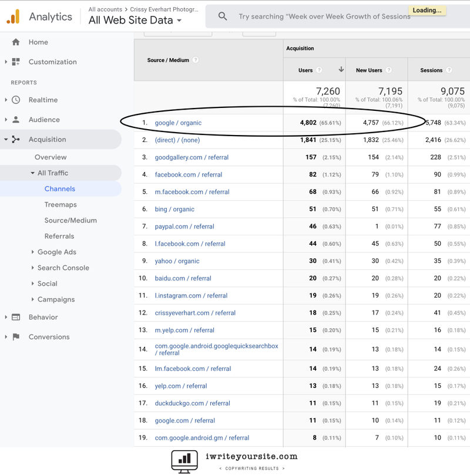Click the 9,075 total sessions value
This screenshot has width=470, height=476.
pyautogui.click(x=452, y=91)
